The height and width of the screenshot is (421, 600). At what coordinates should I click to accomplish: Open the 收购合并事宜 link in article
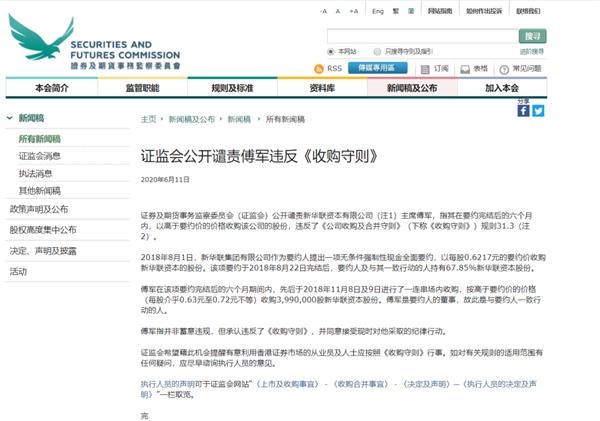click(x=361, y=384)
